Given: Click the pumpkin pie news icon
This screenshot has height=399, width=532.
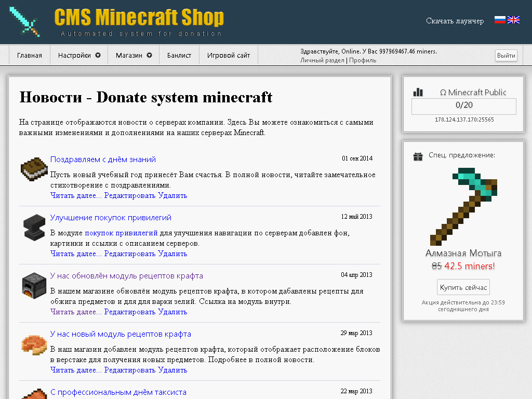Looking at the screenshot, I should click(34, 344).
